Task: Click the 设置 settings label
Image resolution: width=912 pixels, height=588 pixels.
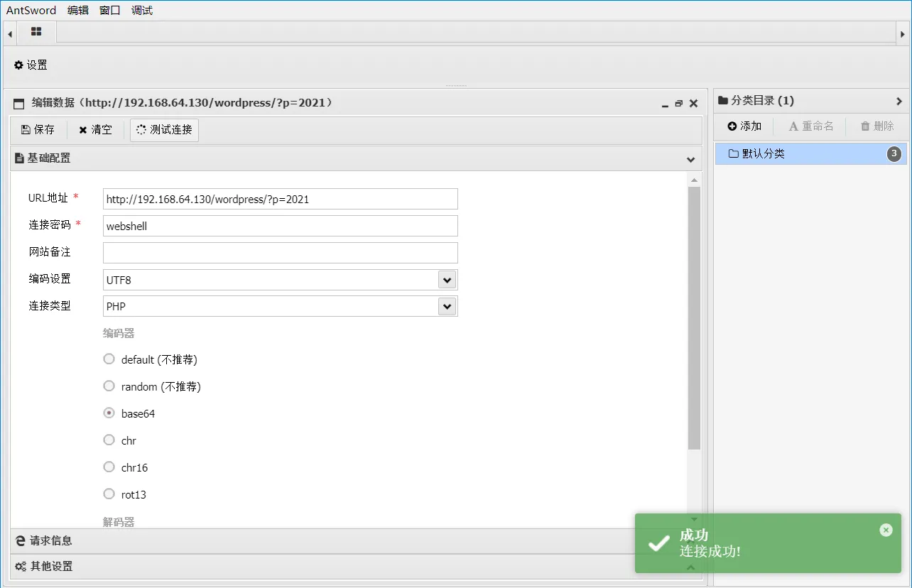Action: point(37,65)
